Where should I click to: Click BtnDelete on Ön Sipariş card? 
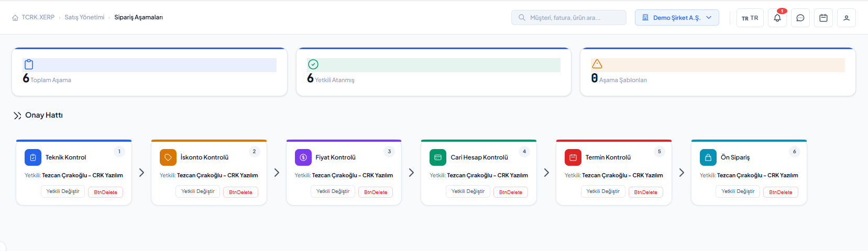pyautogui.click(x=781, y=192)
